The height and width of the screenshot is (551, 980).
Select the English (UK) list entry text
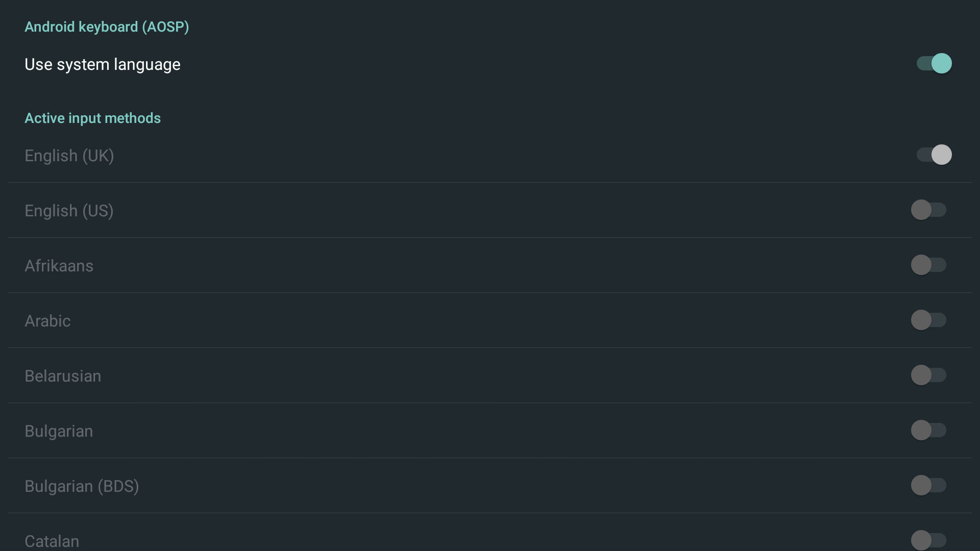pos(69,156)
